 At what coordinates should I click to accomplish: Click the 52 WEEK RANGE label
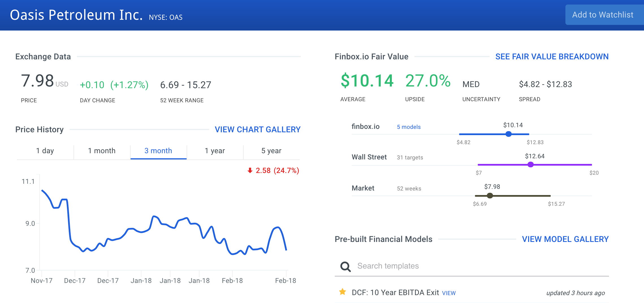tap(182, 100)
